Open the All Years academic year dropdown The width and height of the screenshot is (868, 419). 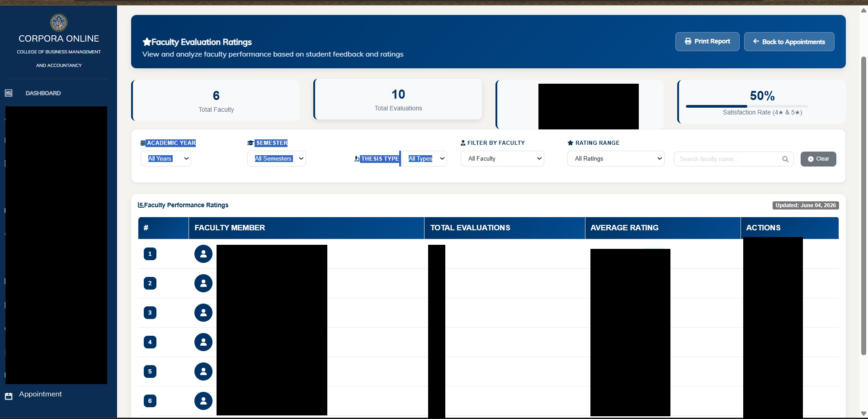pos(166,159)
